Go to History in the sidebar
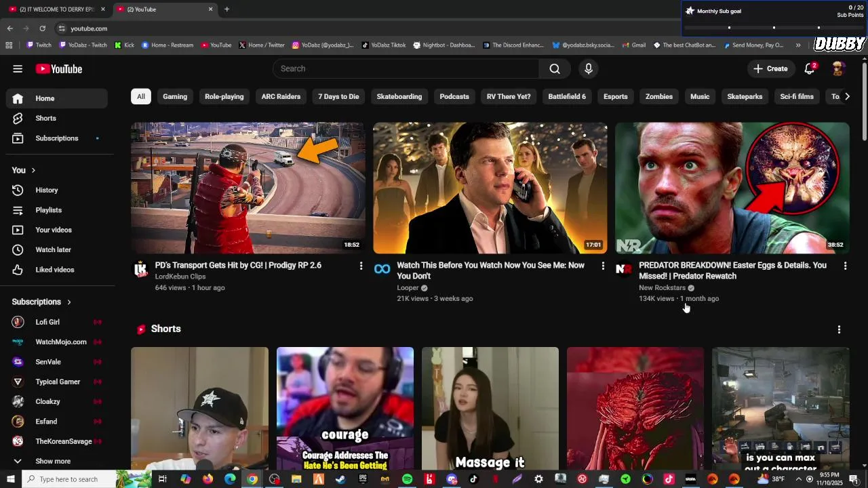868x488 pixels. tap(57, 190)
